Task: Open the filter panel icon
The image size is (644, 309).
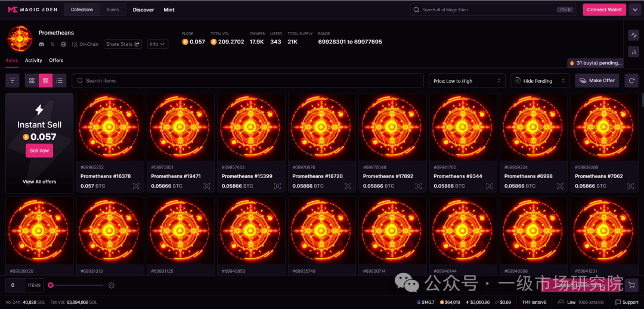Action: point(13,81)
